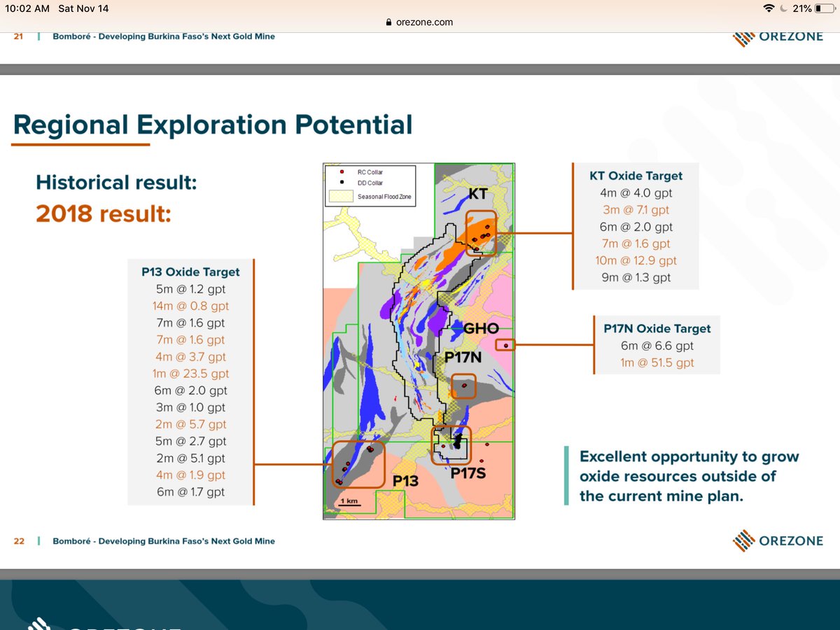Click the 1 km scale bar on the map
This screenshot has height=630, width=840.
coord(349,503)
